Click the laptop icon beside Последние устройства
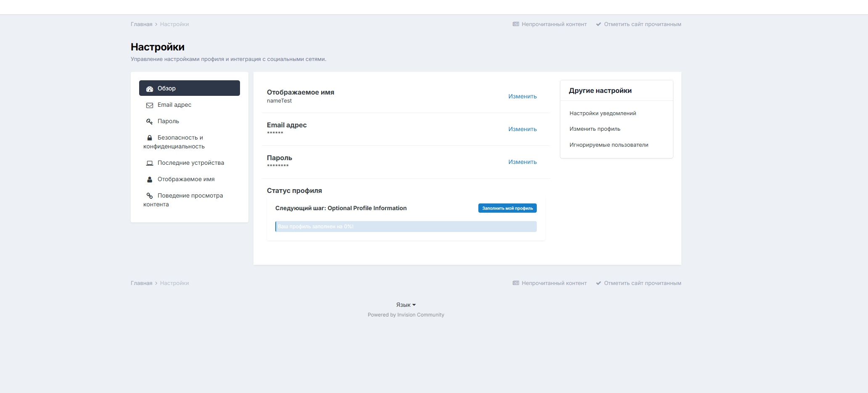868x393 pixels. (150, 163)
